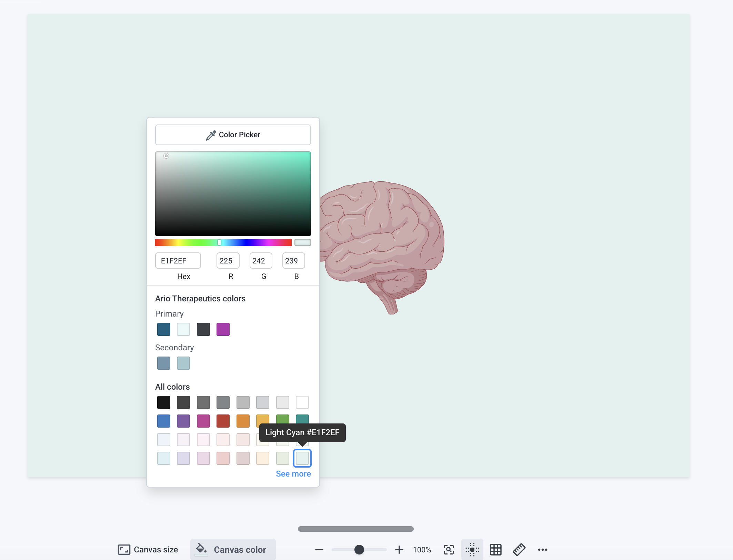Toggle the snap to objects icon
Image resolution: width=733 pixels, height=560 pixels.
(472, 550)
